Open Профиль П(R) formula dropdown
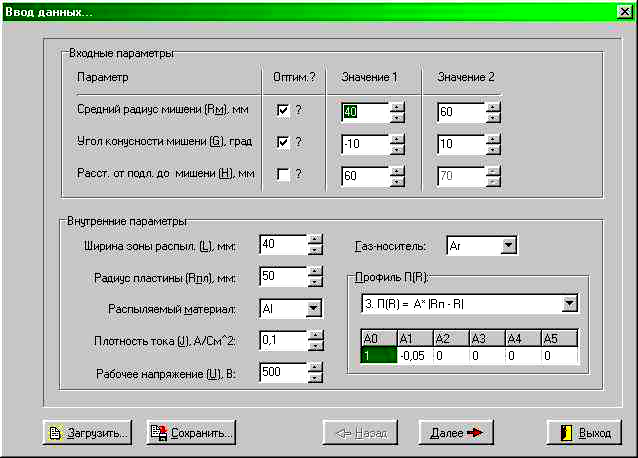The image size is (638, 458). point(570,303)
